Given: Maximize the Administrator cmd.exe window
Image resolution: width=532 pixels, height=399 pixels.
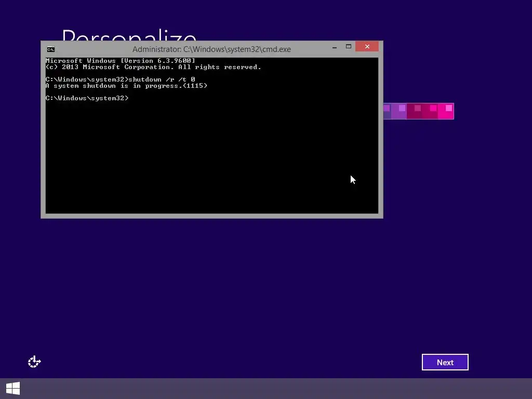Looking at the screenshot, I should tap(349, 46).
